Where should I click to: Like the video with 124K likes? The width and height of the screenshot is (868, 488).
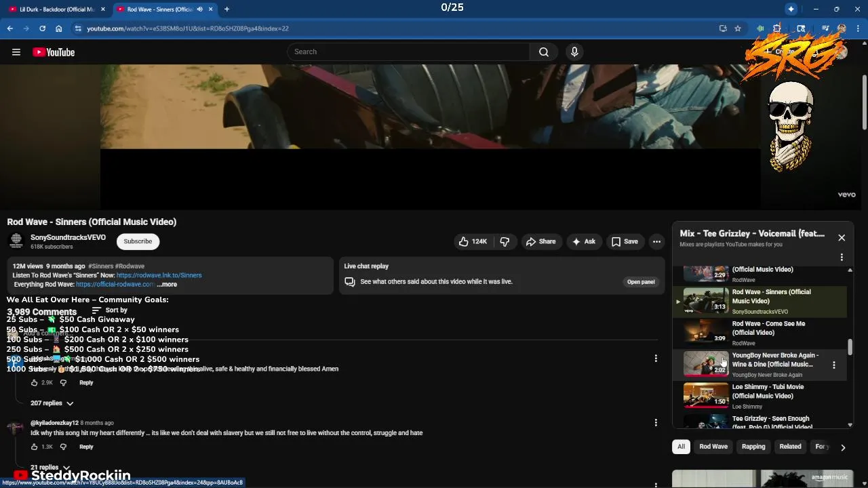tap(473, 241)
